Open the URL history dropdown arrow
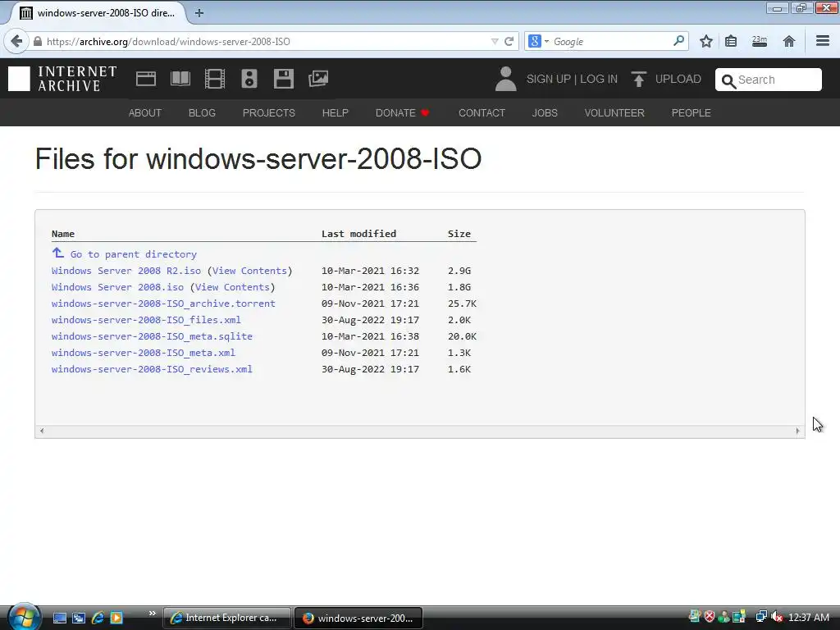The width and height of the screenshot is (840, 630). (495, 41)
